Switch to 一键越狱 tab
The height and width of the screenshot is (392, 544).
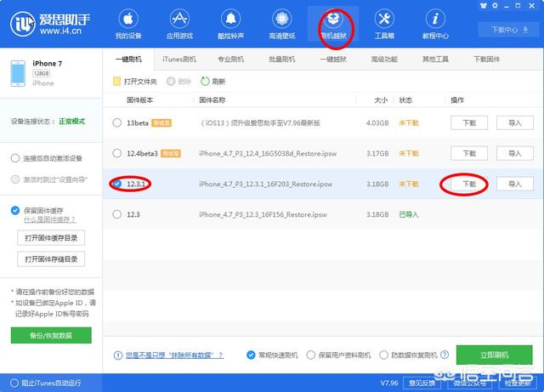click(333, 60)
